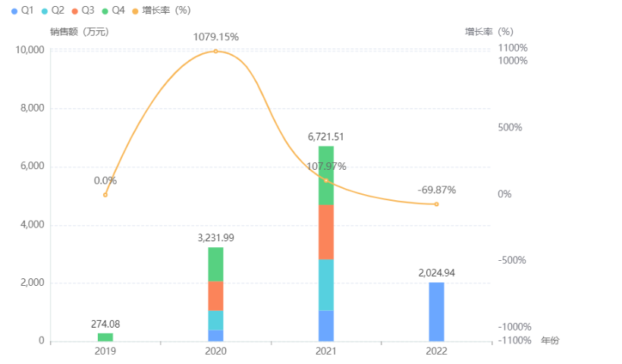Click the 2020 cyan Q2 bar segment
The image size is (622, 364).
215,320
